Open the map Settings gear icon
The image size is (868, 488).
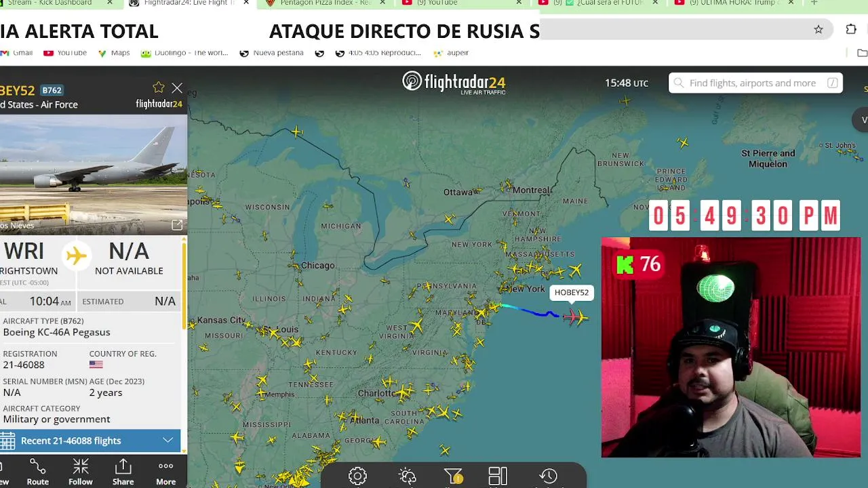point(357,476)
